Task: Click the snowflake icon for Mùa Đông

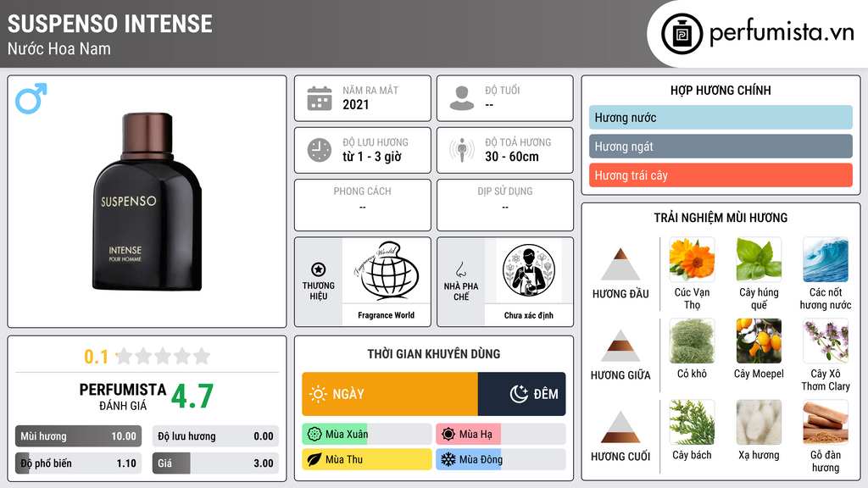Action: tap(448, 459)
